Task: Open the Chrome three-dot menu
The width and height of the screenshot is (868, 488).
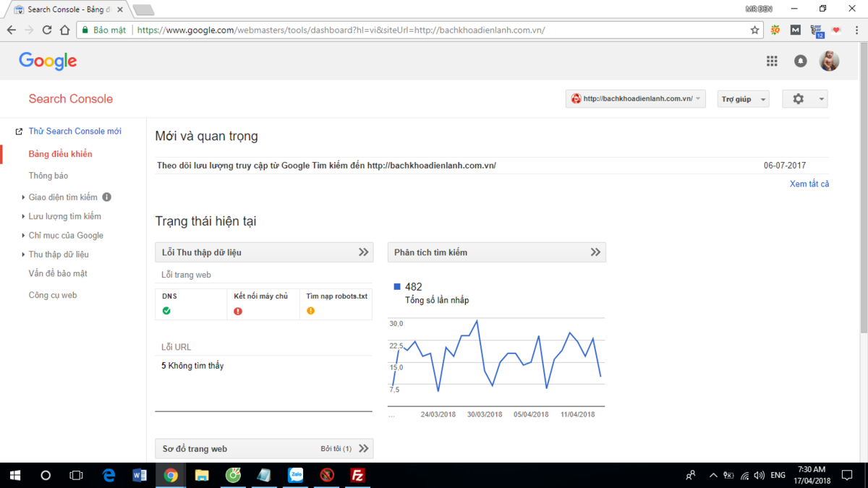Action: tap(857, 30)
